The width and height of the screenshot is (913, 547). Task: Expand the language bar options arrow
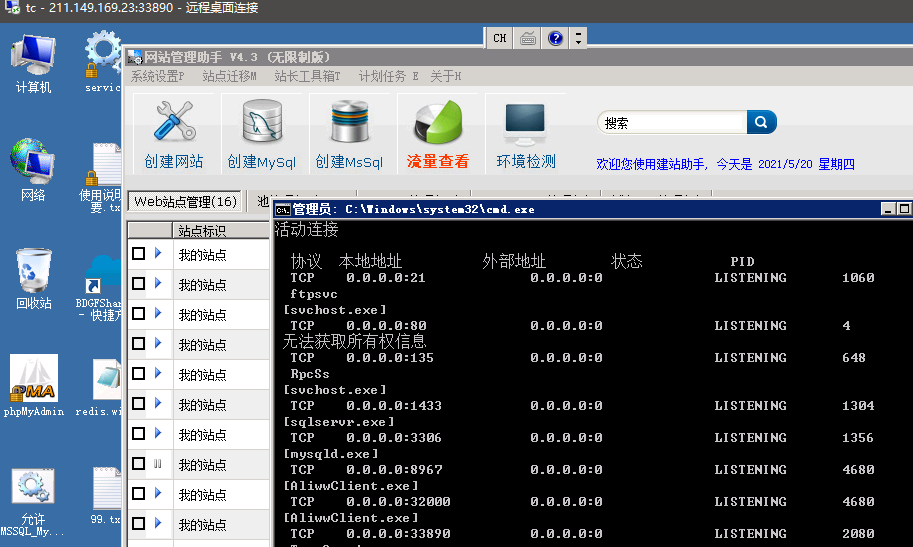tap(578, 38)
